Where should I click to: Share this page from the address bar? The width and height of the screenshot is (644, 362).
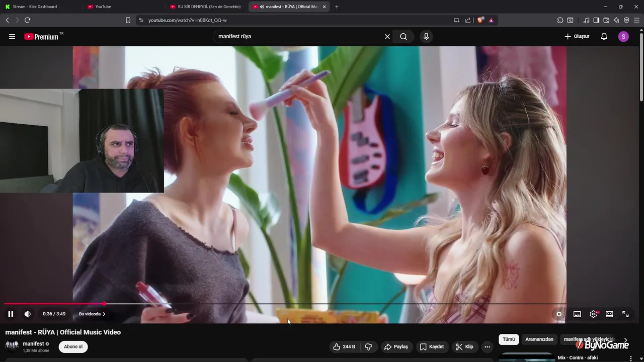point(468,20)
